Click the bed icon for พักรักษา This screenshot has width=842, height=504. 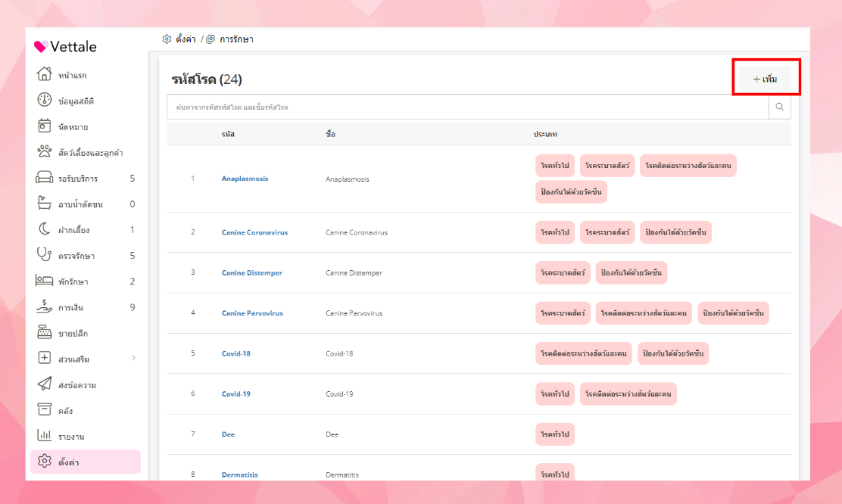click(x=44, y=280)
